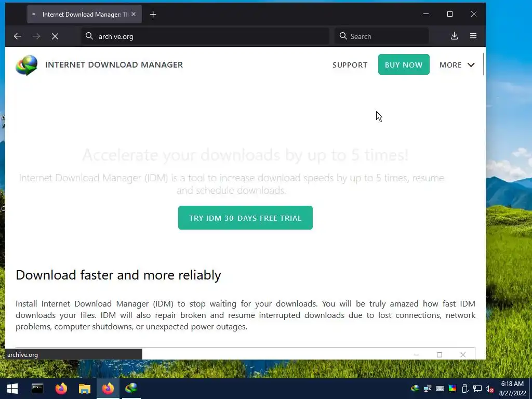Click the INTERNET DOWNLOAD MANAGER site title
532x399 pixels.
coord(114,65)
